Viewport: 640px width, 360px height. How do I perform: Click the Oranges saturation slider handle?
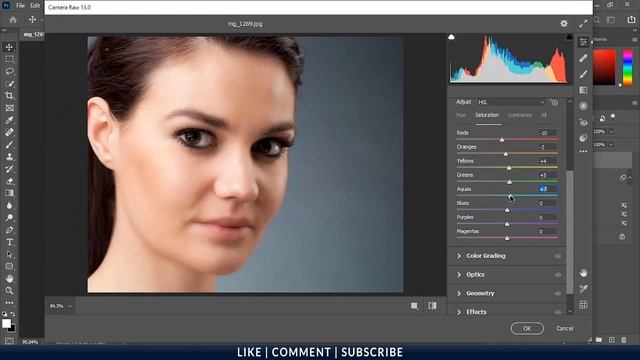[506, 153]
